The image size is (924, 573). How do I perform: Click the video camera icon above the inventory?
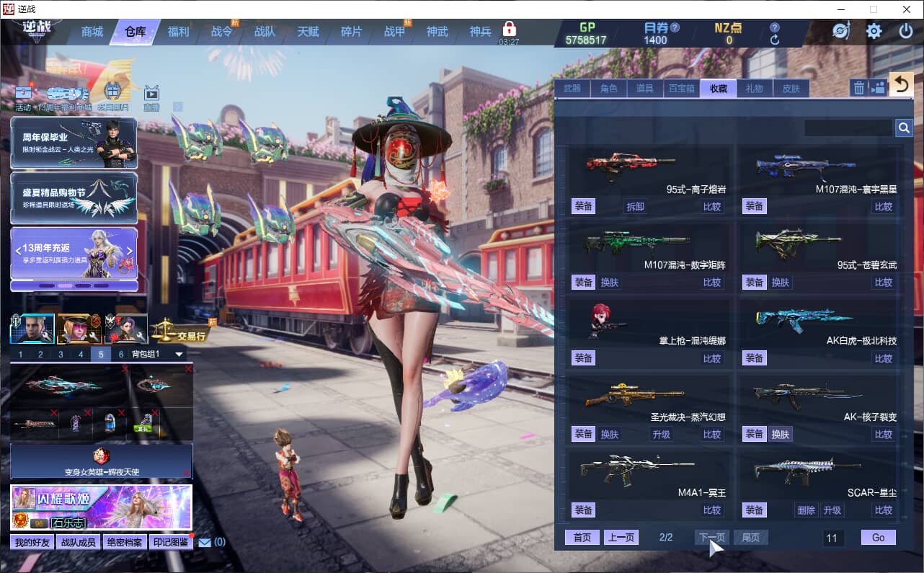tap(877, 88)
